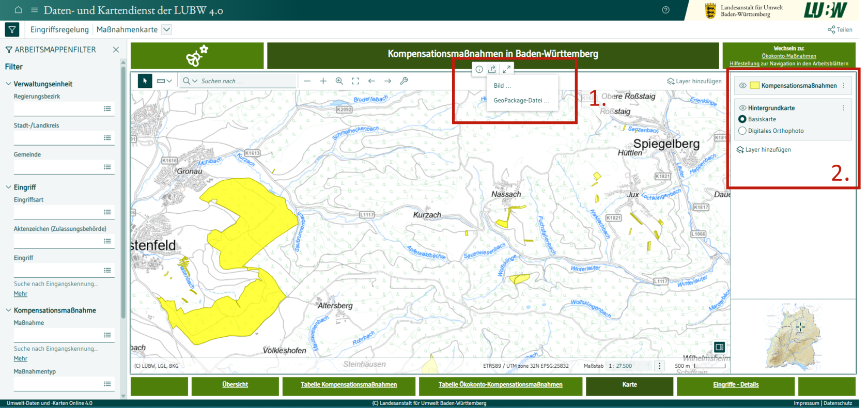Screen dimensions: 868x408
Task: Collapse the Verwaltungseinheit filter section
Action: click(8, 84)
